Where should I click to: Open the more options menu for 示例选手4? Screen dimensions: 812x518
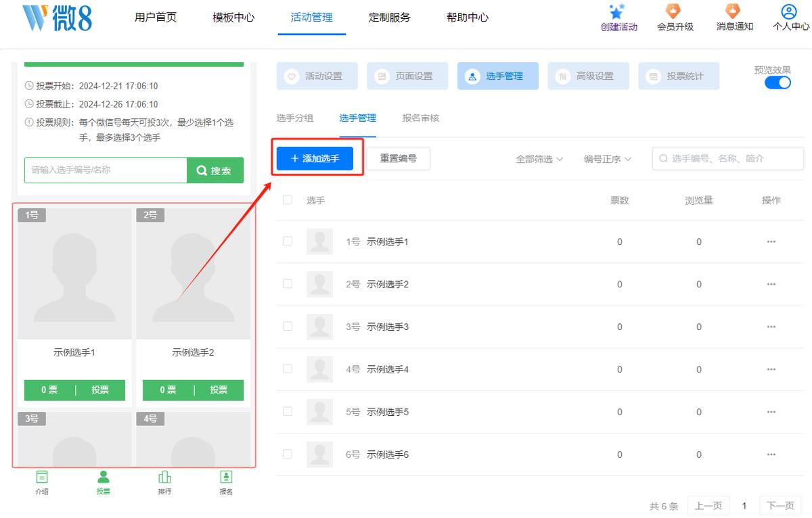[x=771, y=370]
